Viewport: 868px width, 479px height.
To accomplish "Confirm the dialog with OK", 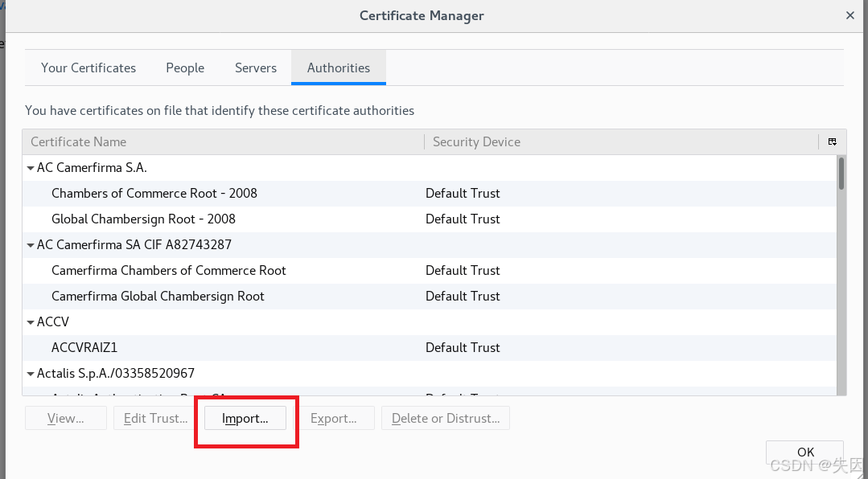I will click(805, 452).
